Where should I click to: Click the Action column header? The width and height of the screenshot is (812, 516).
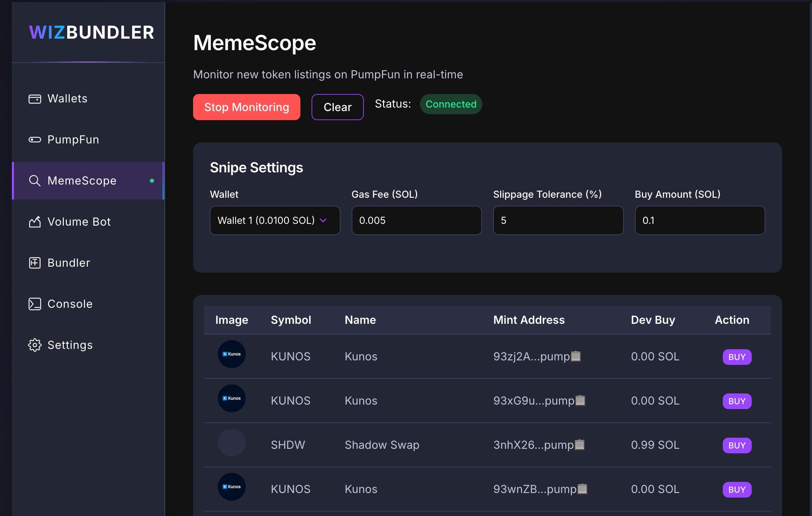pyautogui.click(x=732, y=320)
